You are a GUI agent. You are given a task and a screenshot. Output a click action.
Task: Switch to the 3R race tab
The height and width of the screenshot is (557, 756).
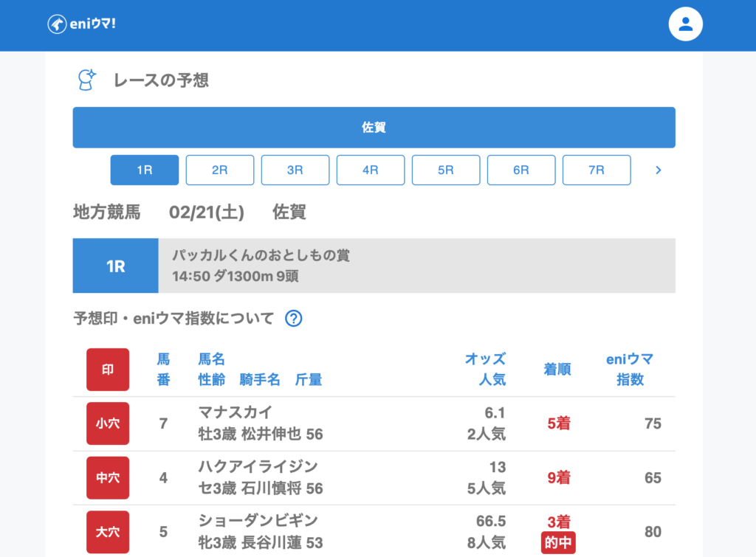click(x=295, y=170)
